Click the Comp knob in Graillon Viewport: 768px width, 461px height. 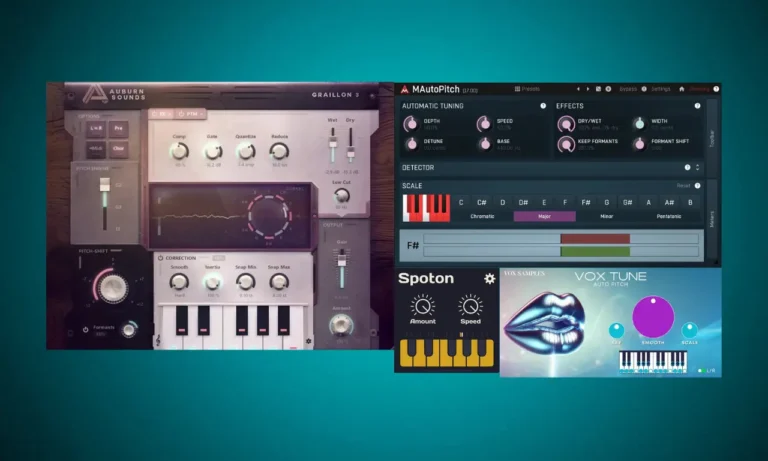(179, 151)
